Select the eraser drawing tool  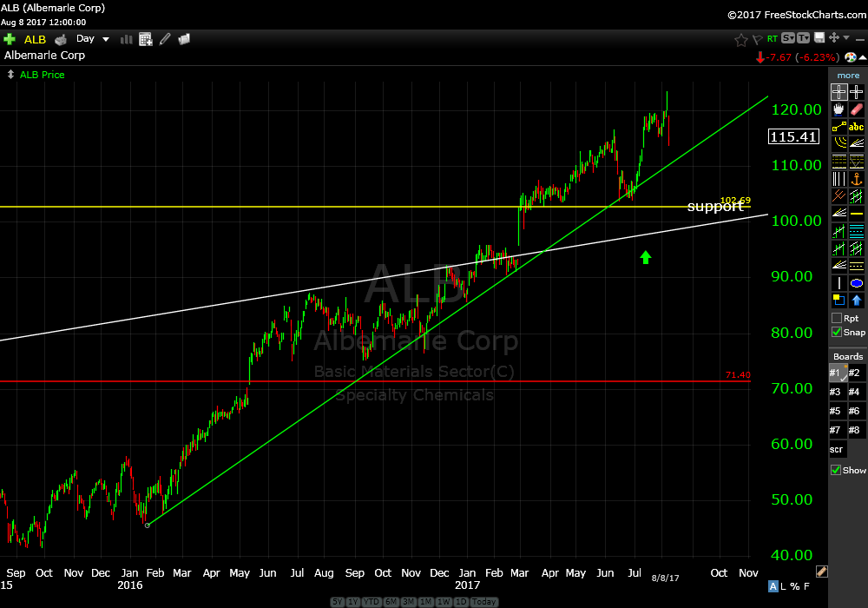click(x=857, y=109)
